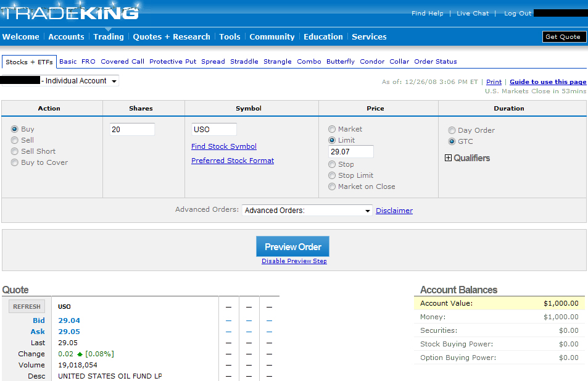Click the Preview Order button
Image resolution: width=588 pixels, height=381 pixels.
(x=293, y=246)
